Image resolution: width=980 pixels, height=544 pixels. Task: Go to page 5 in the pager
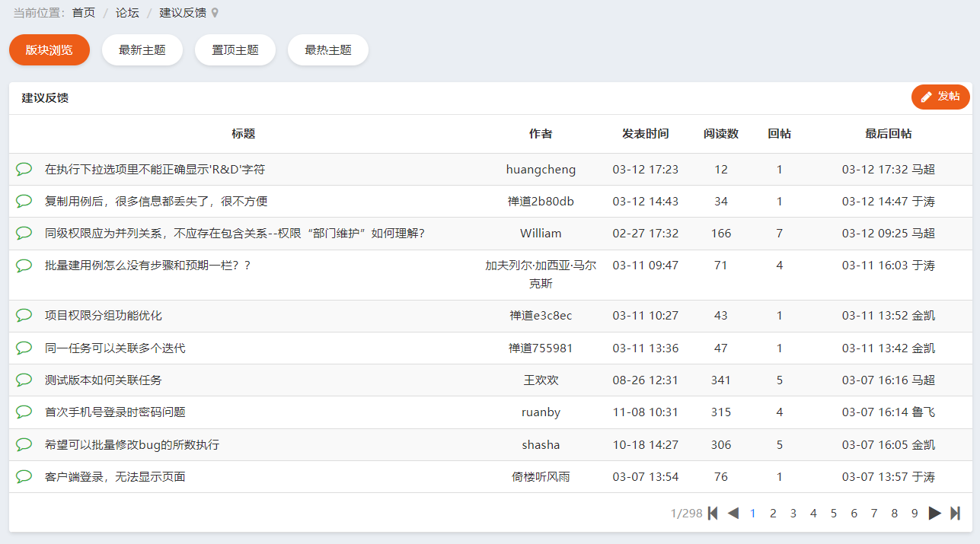pos(834,513)
